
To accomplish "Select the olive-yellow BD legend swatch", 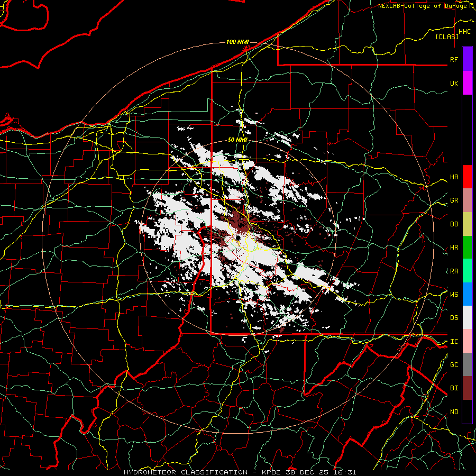I will tap(467, 224).
